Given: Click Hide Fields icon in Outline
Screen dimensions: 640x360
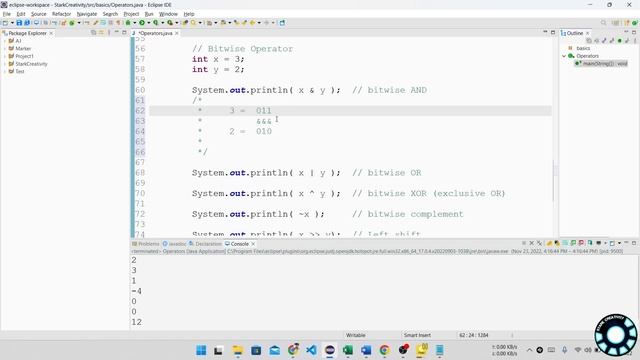Looking at the screenshot, I should (604, 40).
